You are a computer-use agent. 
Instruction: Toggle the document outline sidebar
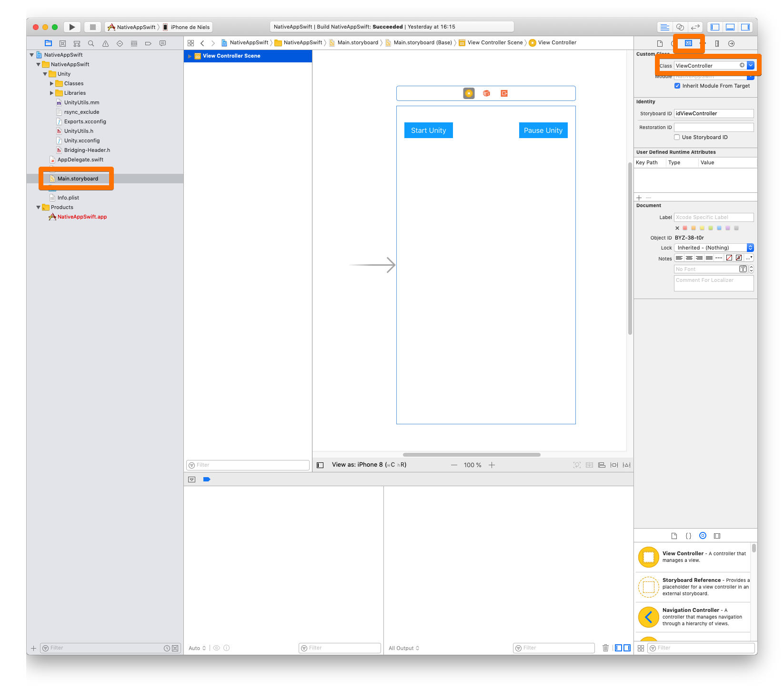tap(320, 465)
